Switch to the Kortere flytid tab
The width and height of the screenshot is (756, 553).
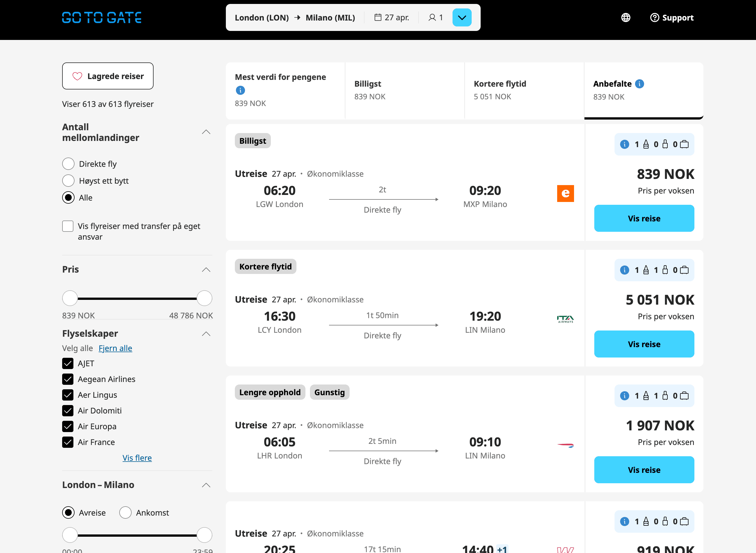[524, 90]
